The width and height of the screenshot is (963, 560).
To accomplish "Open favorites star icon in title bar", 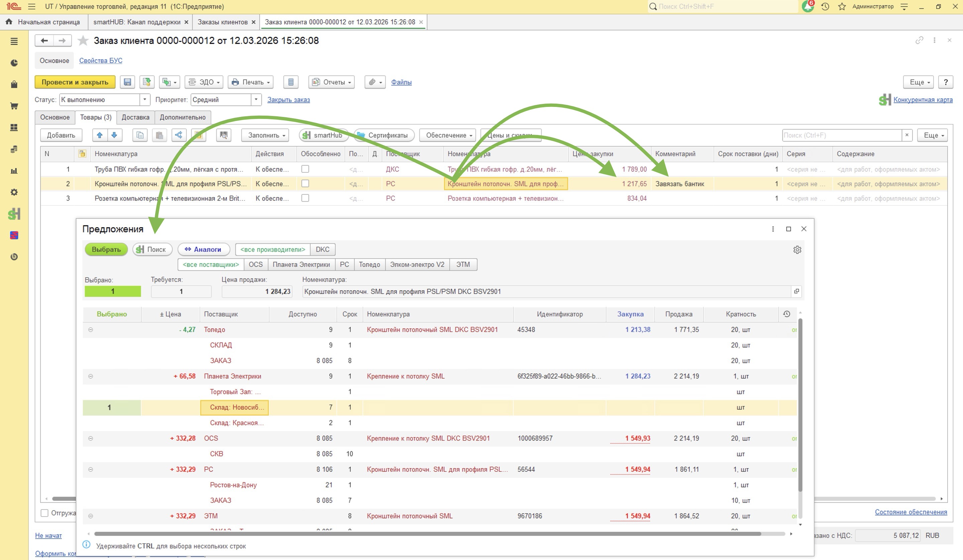I will click(x=842, y=6).
